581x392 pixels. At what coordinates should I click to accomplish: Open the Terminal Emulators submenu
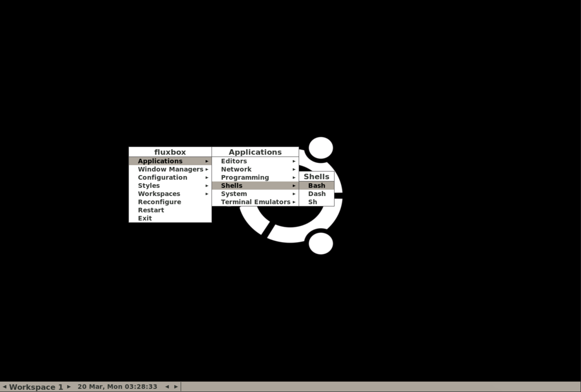[255, 202]
